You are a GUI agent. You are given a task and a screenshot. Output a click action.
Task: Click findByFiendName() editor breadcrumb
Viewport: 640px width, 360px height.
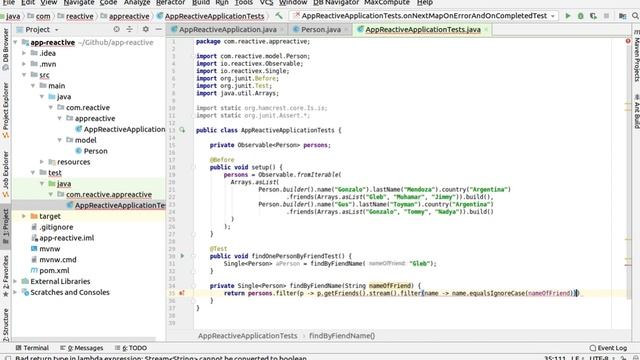coord(342,336)
